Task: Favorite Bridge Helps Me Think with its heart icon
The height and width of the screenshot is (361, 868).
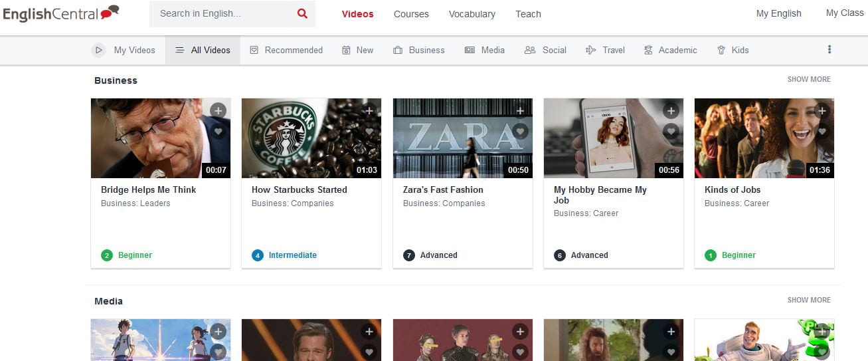Action: tap(218, 132)
